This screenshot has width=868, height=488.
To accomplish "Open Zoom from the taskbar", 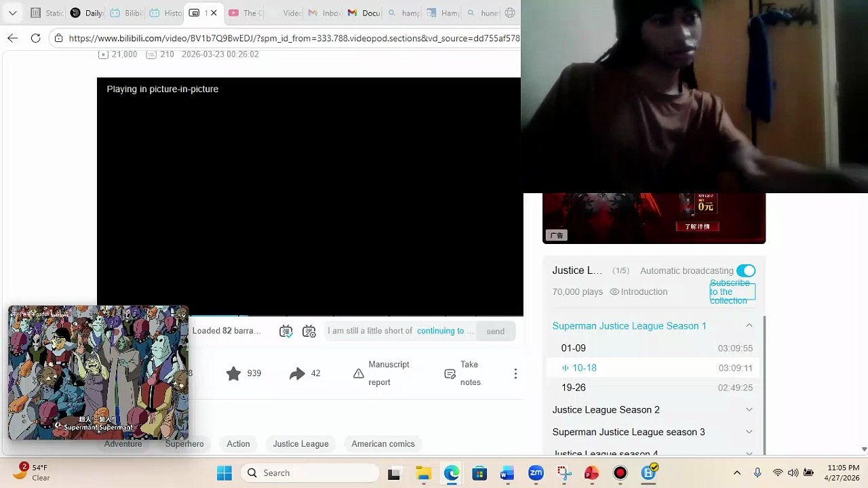I will (x=536, y=473).
